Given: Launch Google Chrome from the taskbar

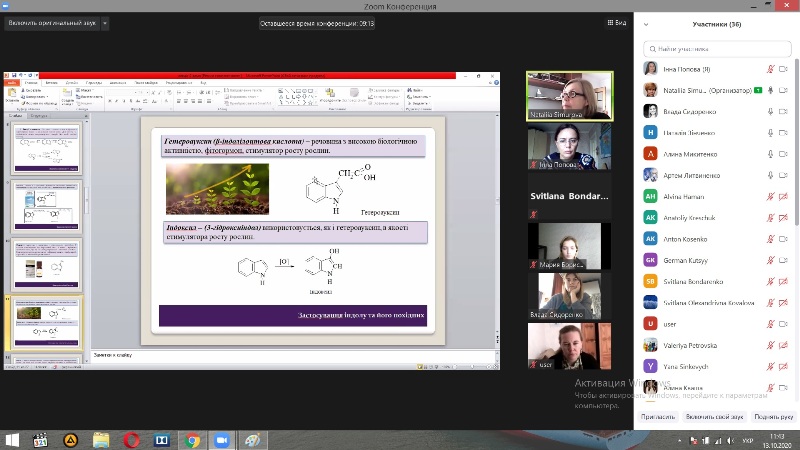Looking at the screenshot, I should point(191,439).
